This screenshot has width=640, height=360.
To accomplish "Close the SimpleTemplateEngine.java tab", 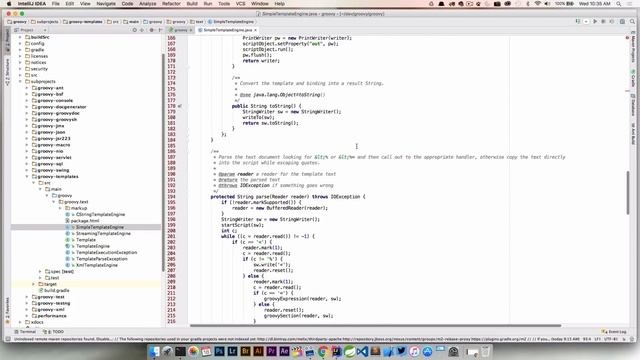I will point(256,30).
